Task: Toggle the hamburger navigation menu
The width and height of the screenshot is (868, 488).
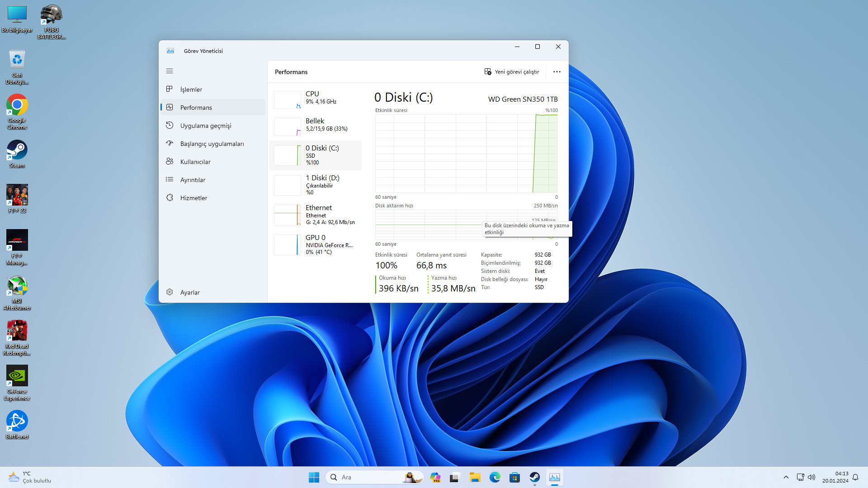Action: [170, 71]
